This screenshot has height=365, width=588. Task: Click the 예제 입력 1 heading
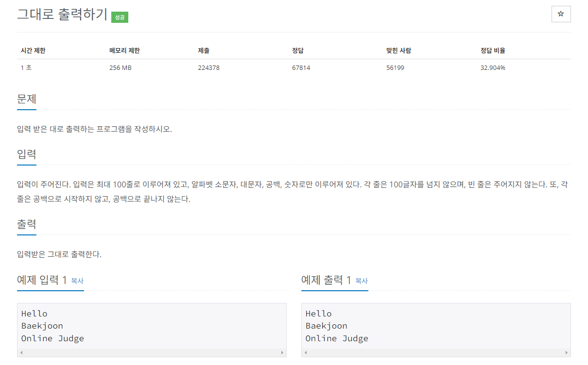tap(42, 280)
